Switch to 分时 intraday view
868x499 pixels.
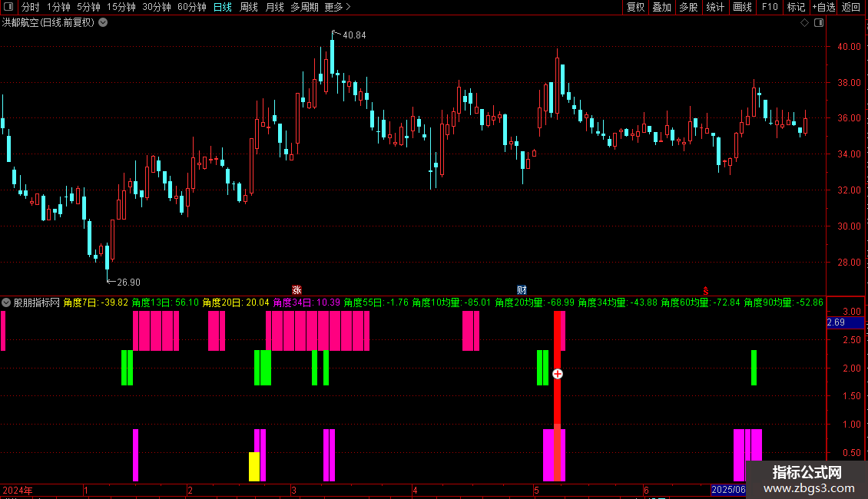(x=31, y=7)
